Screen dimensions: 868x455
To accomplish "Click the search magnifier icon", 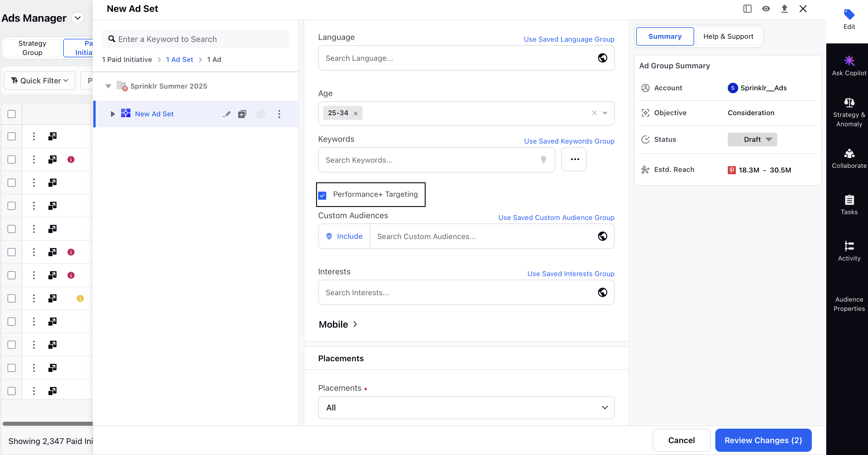I will coord(112,39).
